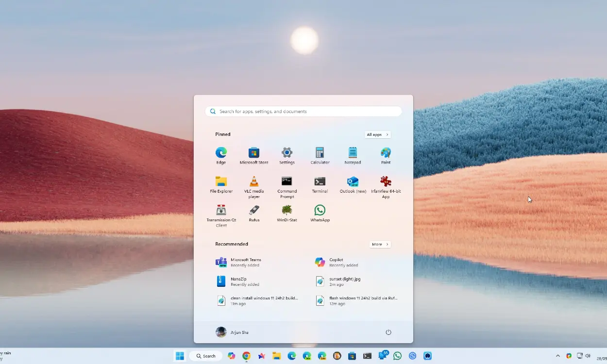The height and width of the screenshot is (364, 607).
Task: Click the power button in the Start menu
Action: [x=388, y=332]
